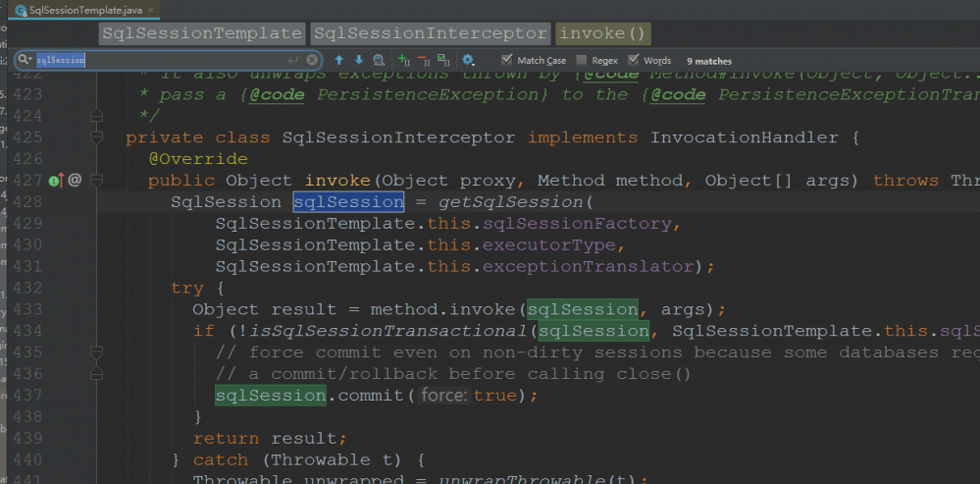This screenshot has height=484, width=980.
Task: Click line number 430 in gutter
Action: pos(26,245)
